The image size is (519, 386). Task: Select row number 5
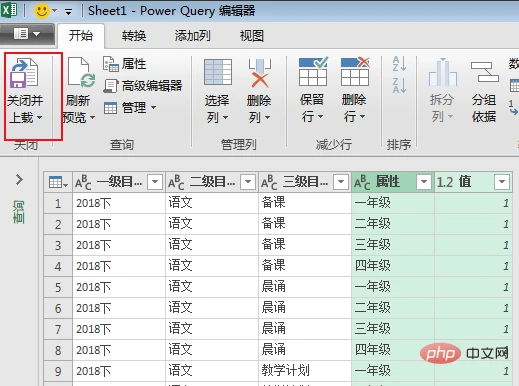(x=58, y=287)
